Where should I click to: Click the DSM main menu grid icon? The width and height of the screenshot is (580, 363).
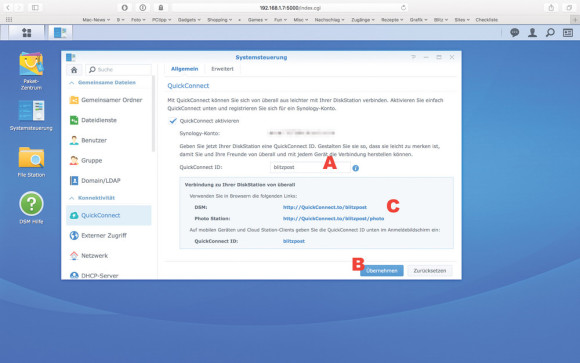pos(27,33)
